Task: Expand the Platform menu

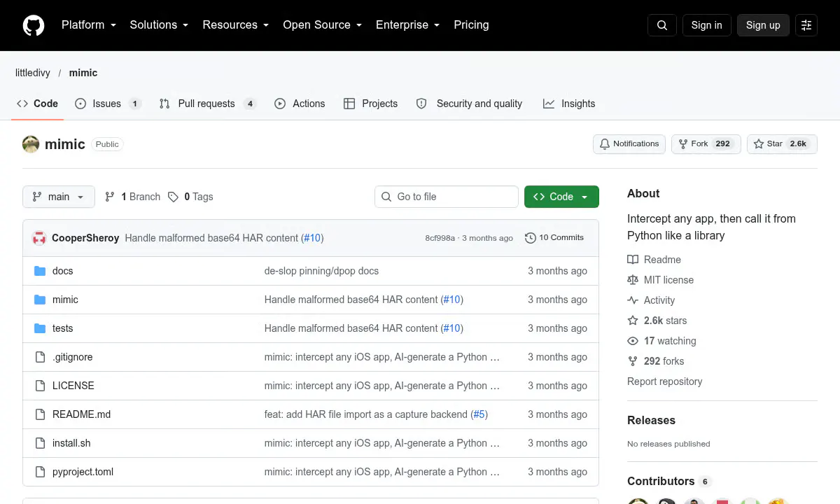Action: [x=88, y=25]
